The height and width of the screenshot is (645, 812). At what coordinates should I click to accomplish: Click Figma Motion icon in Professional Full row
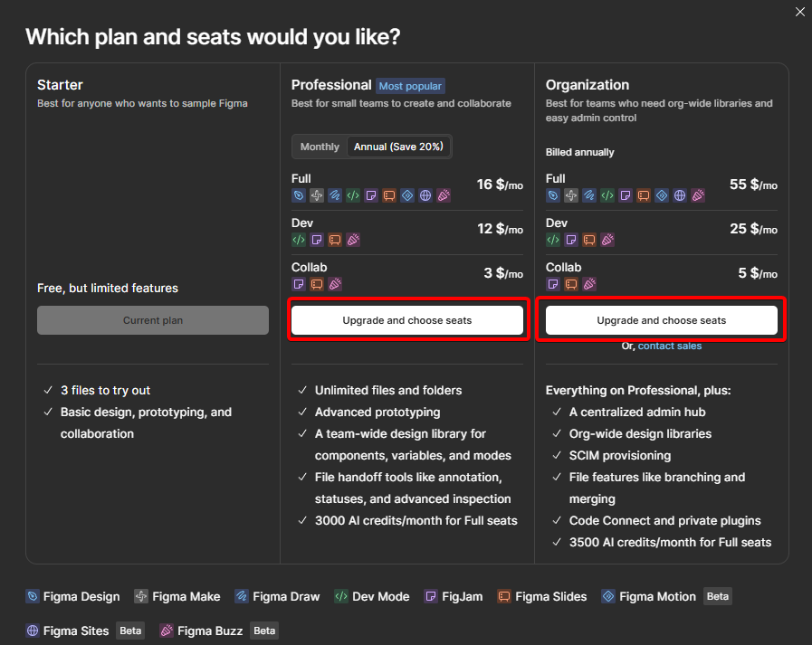click(x=407, y=195)
